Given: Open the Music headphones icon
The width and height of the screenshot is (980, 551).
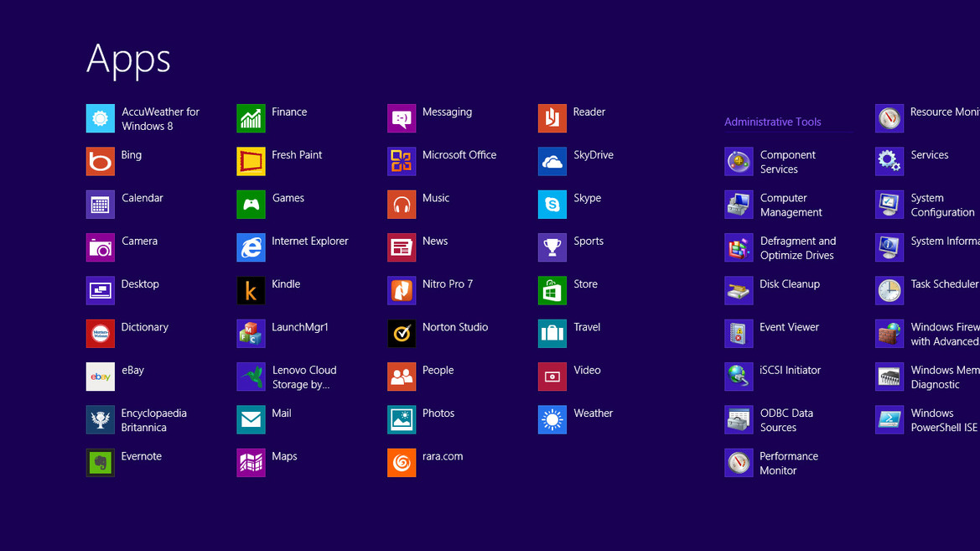Looking at the screenshot, I should pyautogui.click(x=402, y=205).
